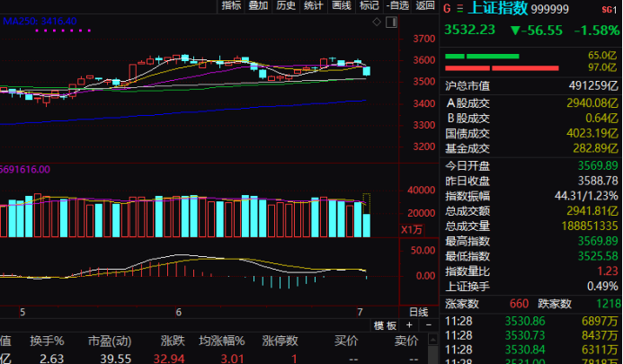Open the 统计 statistics option
This screenshot has height=364, width=623.
pos(314,5)
